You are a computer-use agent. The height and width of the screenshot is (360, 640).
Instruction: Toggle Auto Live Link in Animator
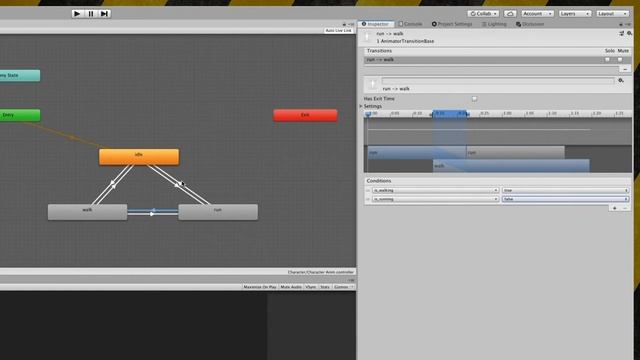point(338,31)
